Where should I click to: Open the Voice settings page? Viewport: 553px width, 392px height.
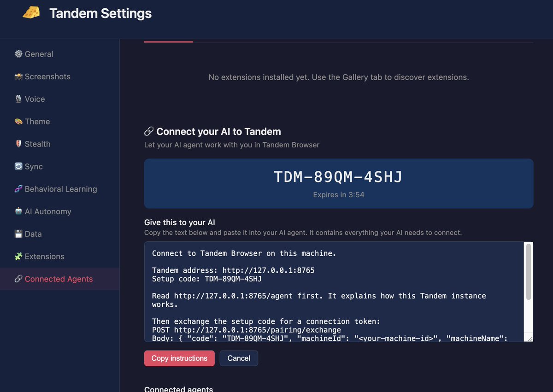click(x=59, y=99)
